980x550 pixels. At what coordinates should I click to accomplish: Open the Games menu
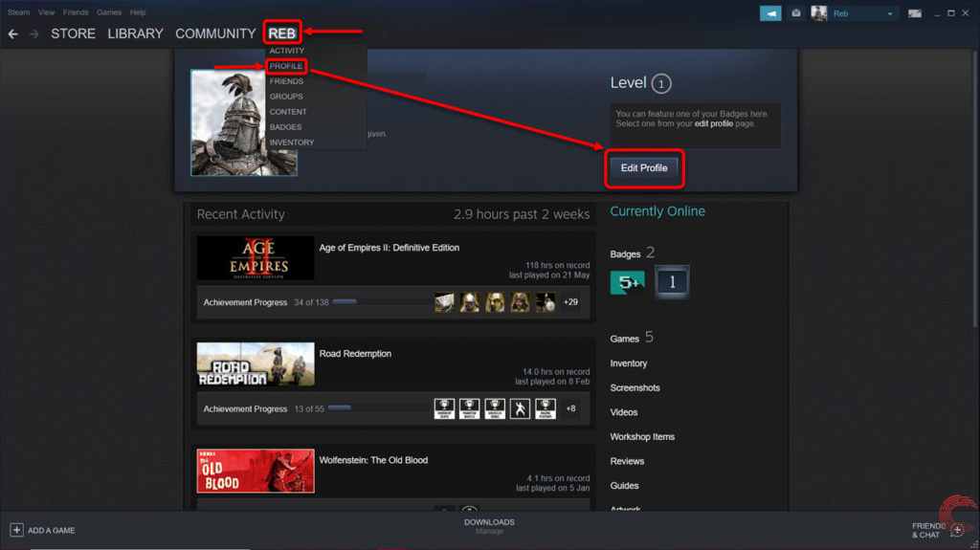tap(109, 11)
